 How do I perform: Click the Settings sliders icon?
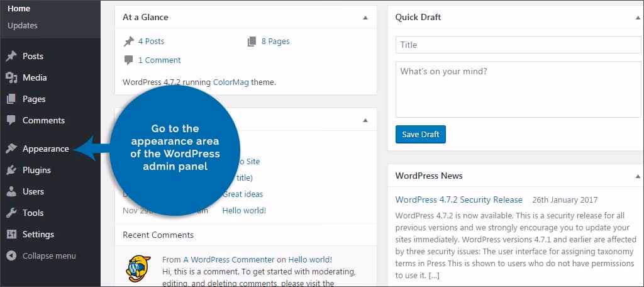click(11, 234)
